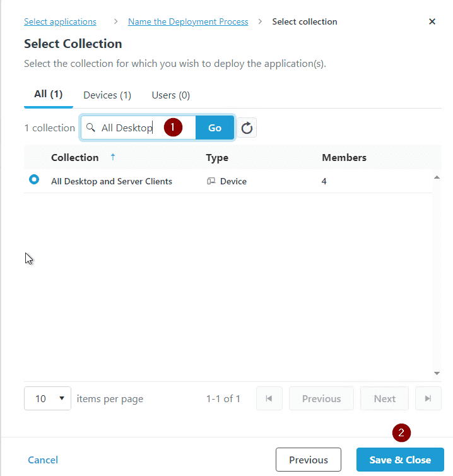Select the All (1) tab
Screen dimensions: 453x476
pyautogui.click(x=49, y=94)
